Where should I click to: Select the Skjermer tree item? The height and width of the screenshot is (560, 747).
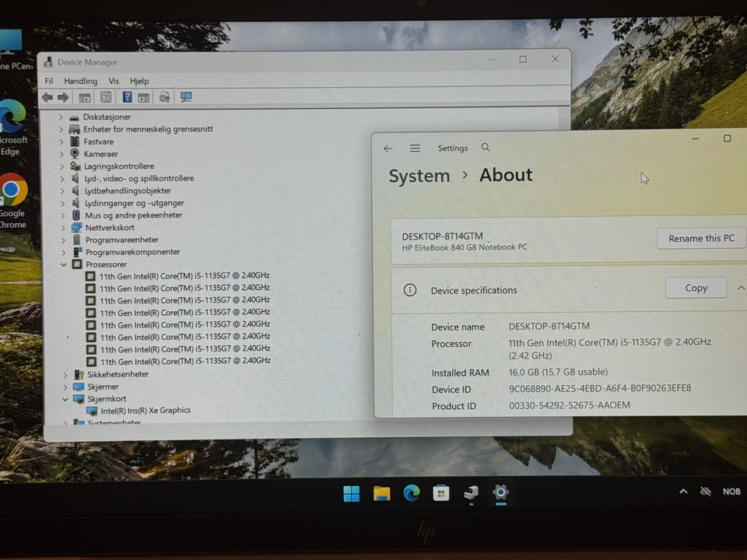pos(103,387)
